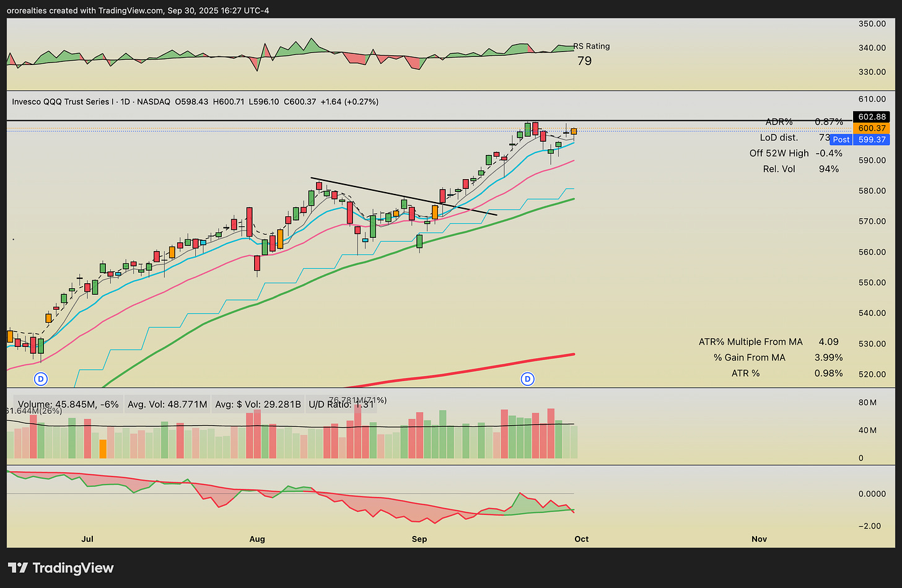902x588 pixels.
Task: Click the ATR % value 0.98%
Action: [x=828, y=373]
